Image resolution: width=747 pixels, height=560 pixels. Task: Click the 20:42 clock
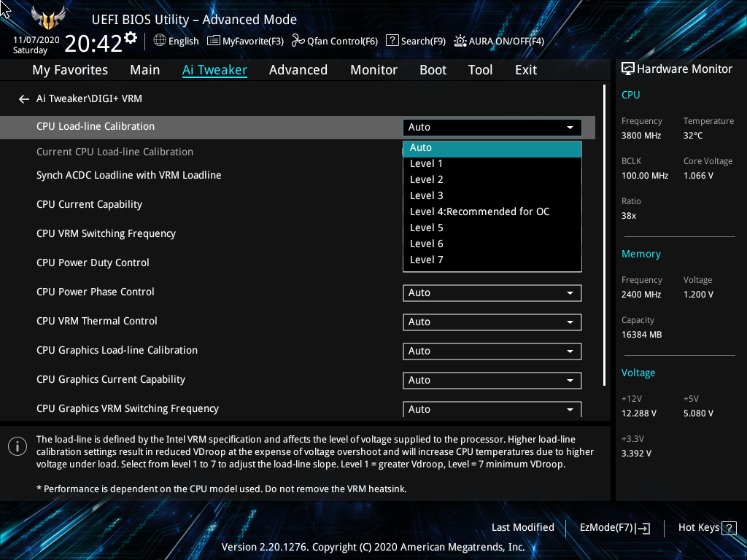[x=93, y=44]
